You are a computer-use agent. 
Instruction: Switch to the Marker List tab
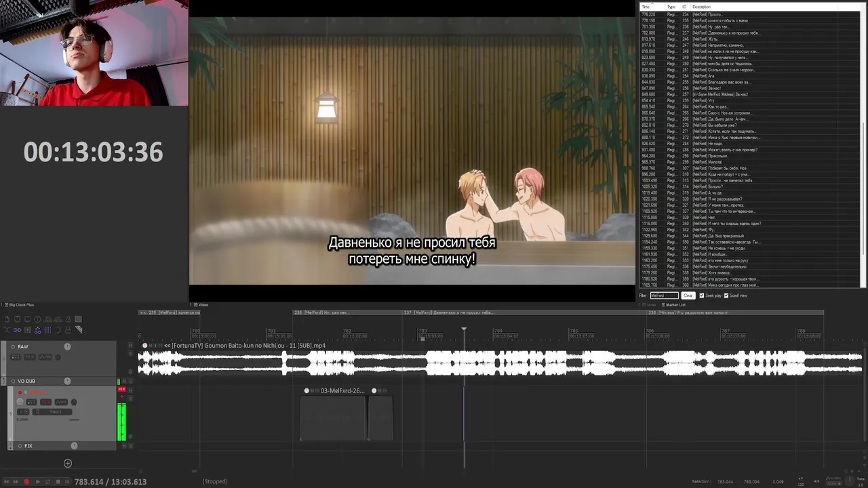click(x=674, y=305)
